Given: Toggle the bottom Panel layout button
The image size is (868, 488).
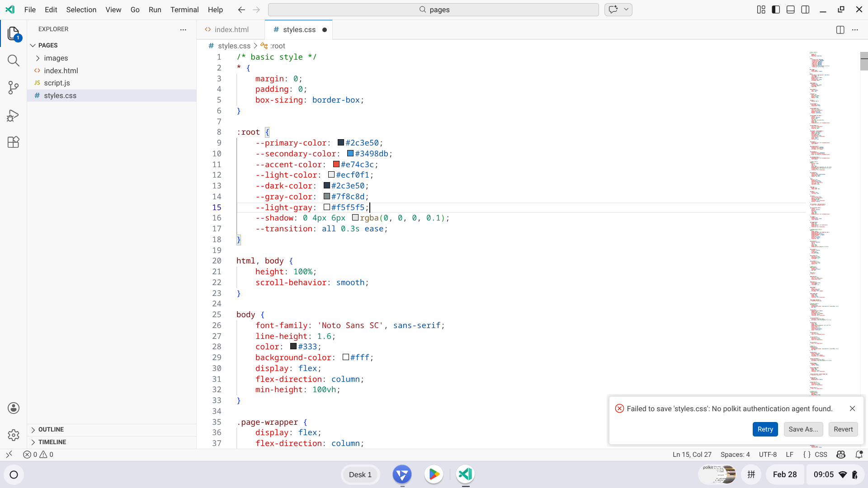Looking at the screenshot, I should tap(791, 9).
